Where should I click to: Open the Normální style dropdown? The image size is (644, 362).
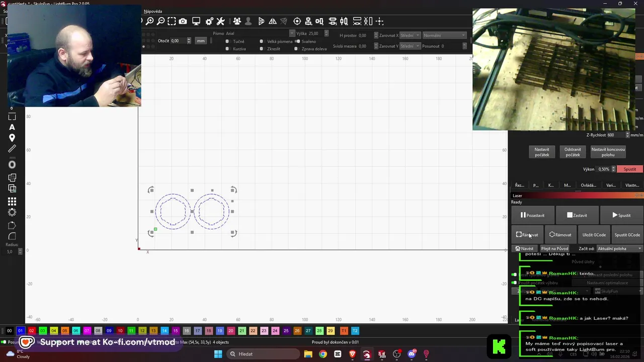(x=445, y=35)
